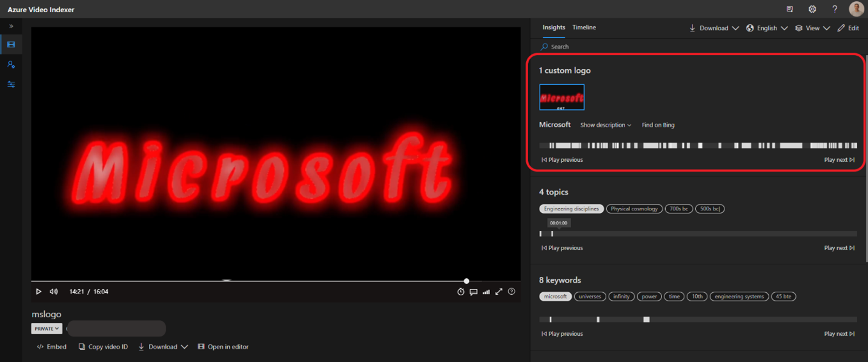Open player help icon
This screenshot has width=868, height=362.
(512, 292)
